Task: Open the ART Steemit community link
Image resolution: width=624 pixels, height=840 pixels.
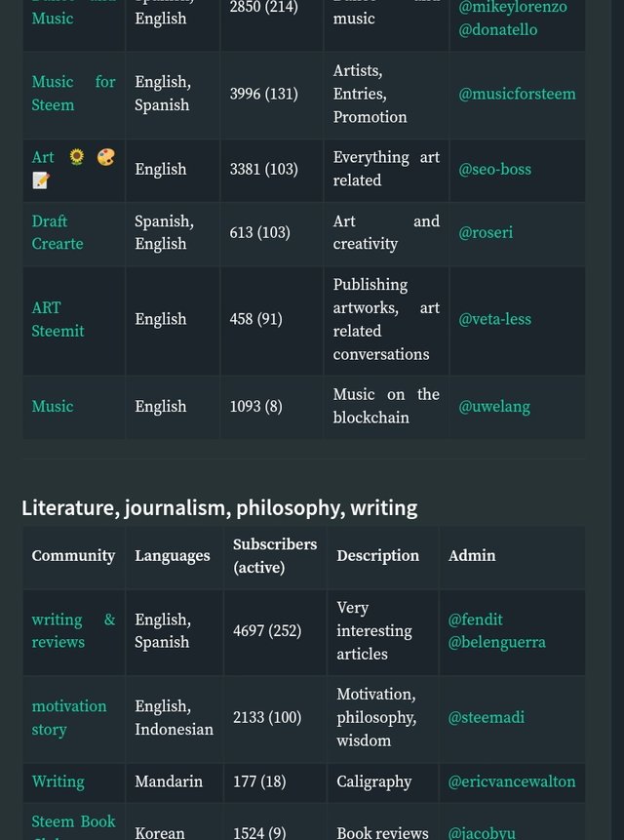Action: tap(58, 319)
